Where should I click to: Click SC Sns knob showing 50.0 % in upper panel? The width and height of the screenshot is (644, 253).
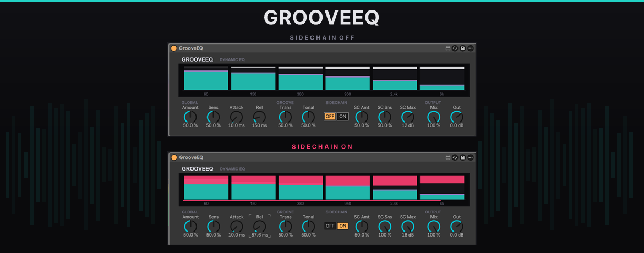pyautogui.click(x=385, y=117)
